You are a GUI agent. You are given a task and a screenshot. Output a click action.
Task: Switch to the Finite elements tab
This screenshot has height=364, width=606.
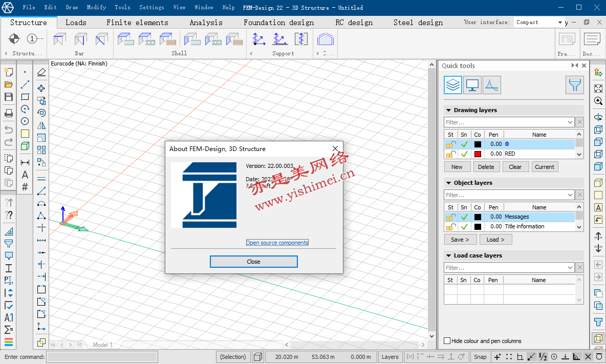137,23
